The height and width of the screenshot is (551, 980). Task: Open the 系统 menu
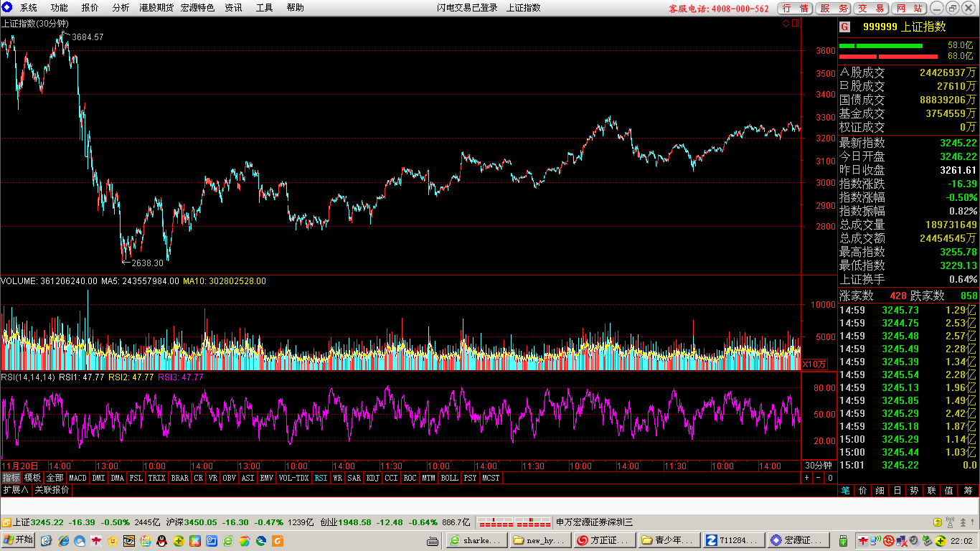coord(29,8)
